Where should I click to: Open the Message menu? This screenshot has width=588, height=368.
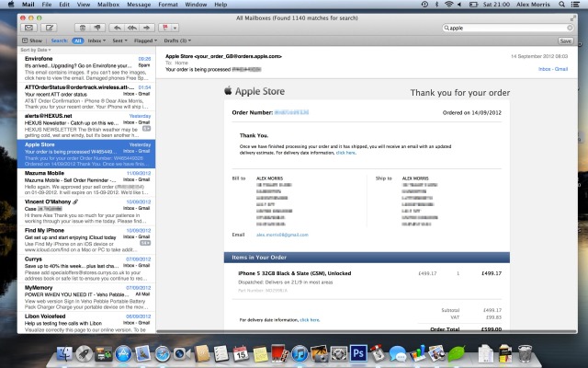pyautogui.click(x=139, y=5)
